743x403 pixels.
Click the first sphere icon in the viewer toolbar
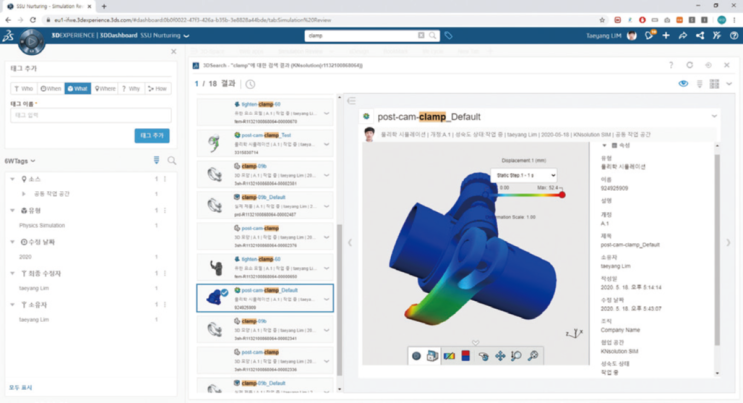416,356
